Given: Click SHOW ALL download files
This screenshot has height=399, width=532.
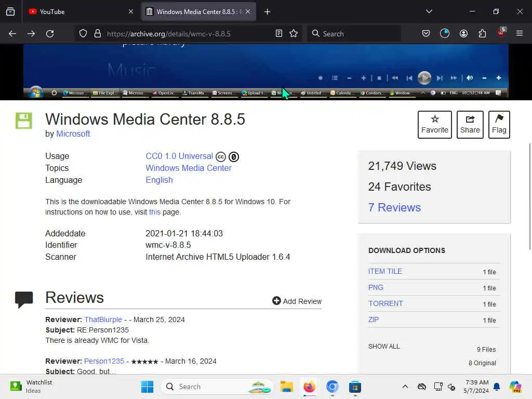Looking at the screenshot, I should pyautogui.click(x=384, y=346).
